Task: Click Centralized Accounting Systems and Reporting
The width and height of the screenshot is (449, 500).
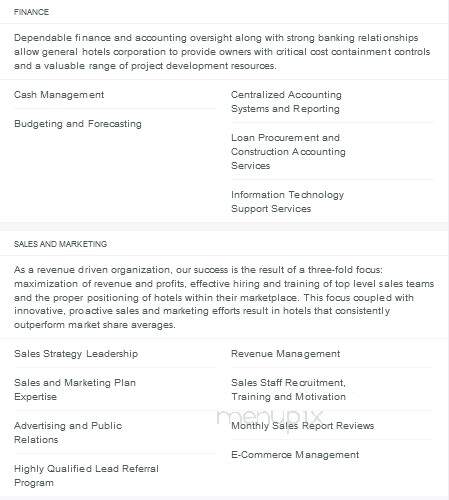Action: tap(286, 102)
